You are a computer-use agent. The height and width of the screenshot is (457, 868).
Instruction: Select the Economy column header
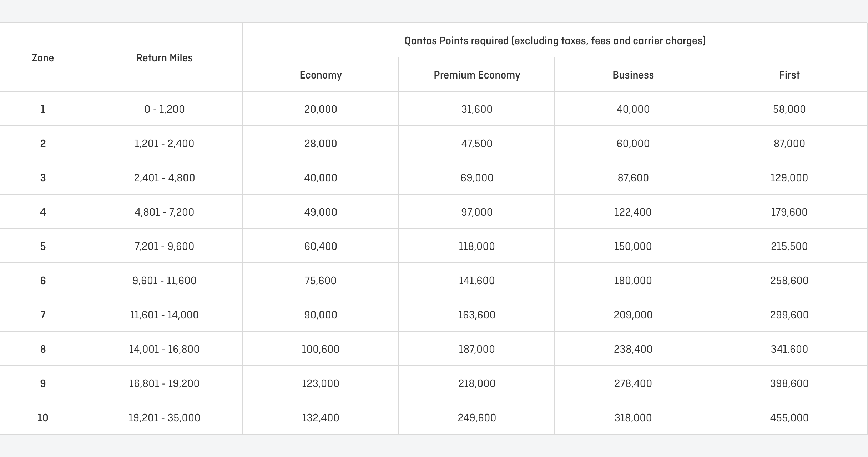click(320, 75)
